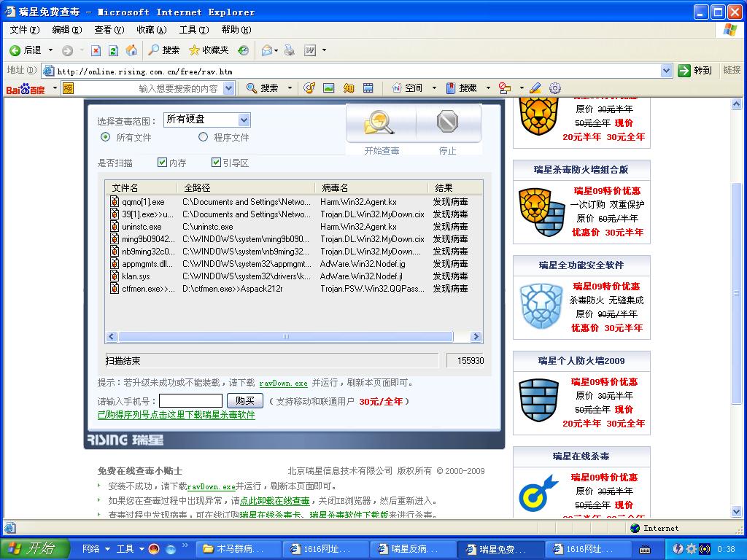Go to Home page icon
The width and height of the screenshot is (747, 560).
click(x=131, y=50)
